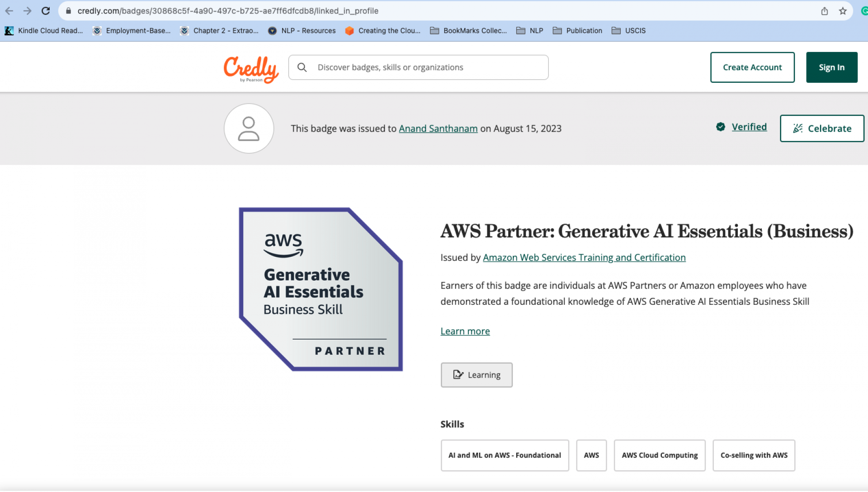
Task: Expand the Publication bookmarks folder
Action: [x=578, y=30]
